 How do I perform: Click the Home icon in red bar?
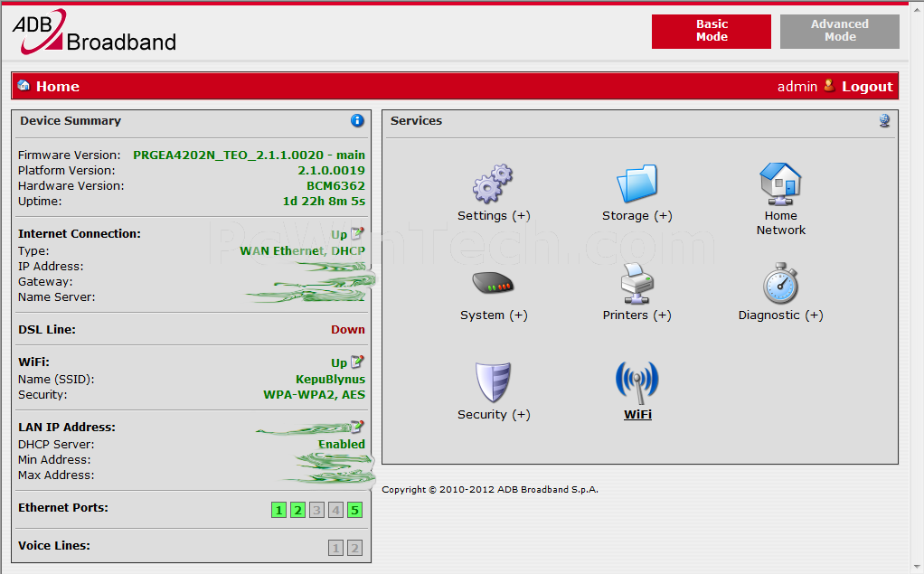(x=24, y=86)
